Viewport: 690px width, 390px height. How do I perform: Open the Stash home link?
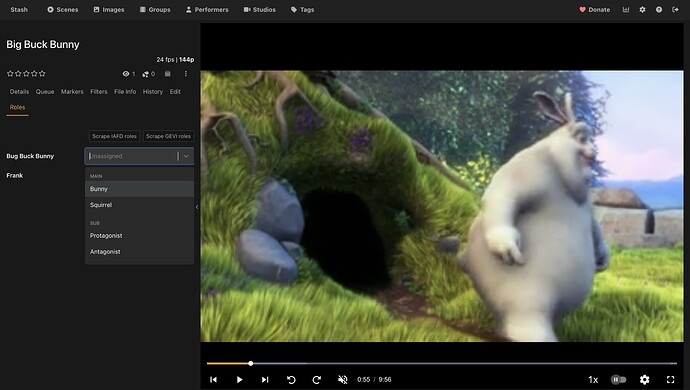coord(19,10)
